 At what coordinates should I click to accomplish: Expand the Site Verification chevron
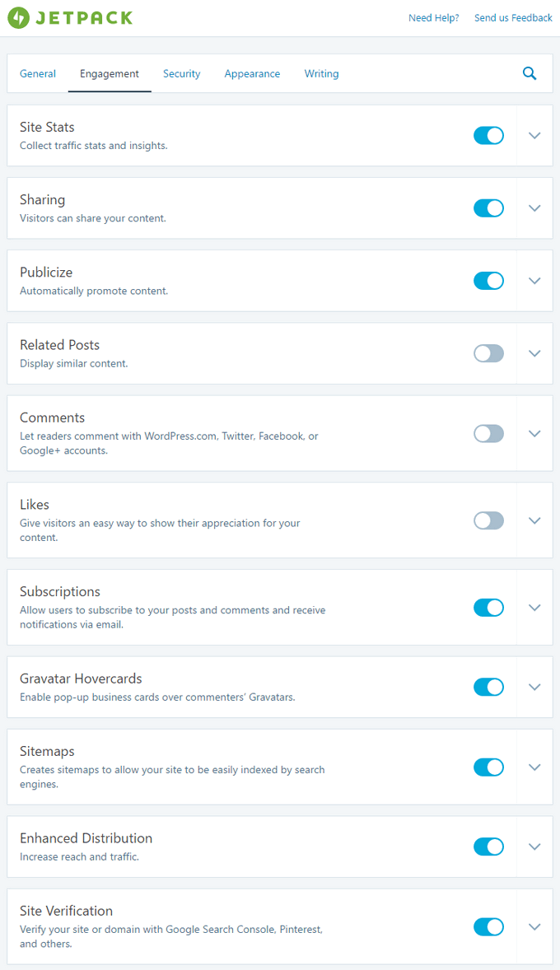coord(534,926)
